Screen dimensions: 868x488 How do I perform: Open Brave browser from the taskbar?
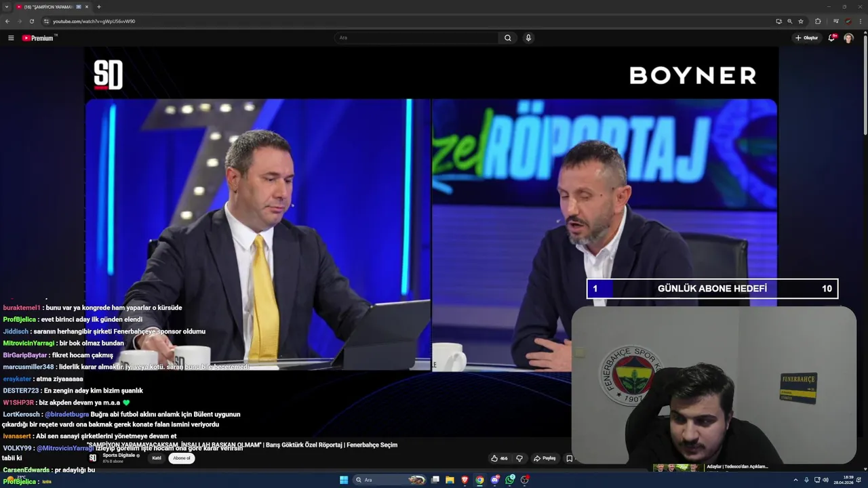coord(465,480)
